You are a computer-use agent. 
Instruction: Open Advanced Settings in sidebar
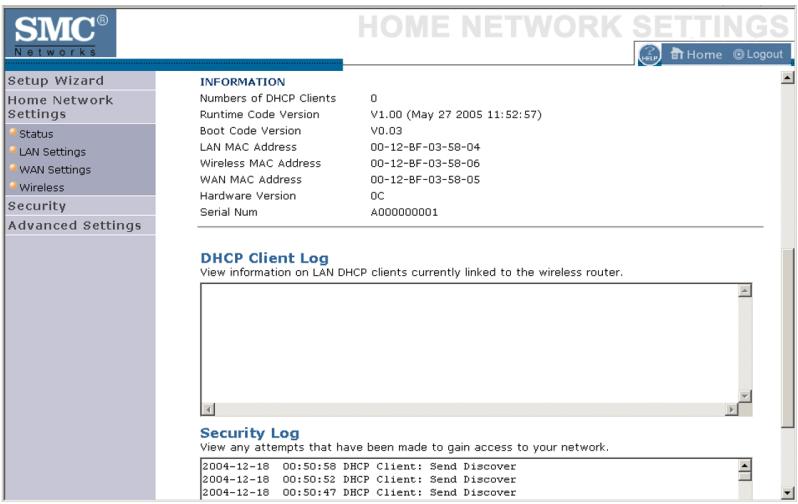pyautogui.click(x=74, y=226)
